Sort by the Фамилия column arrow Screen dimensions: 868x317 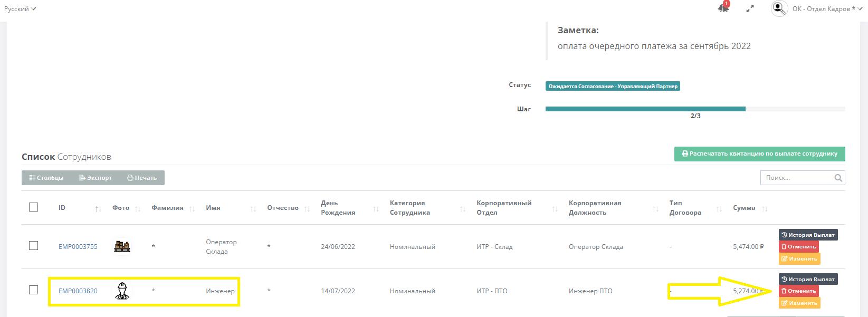point(192,209)
